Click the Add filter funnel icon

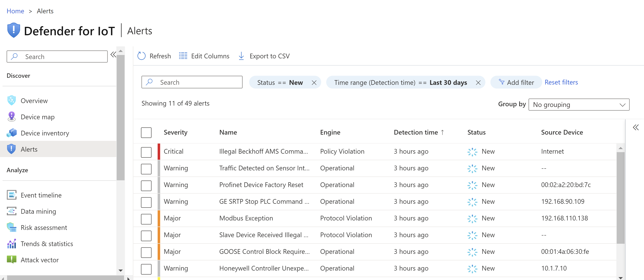[502, 82]
